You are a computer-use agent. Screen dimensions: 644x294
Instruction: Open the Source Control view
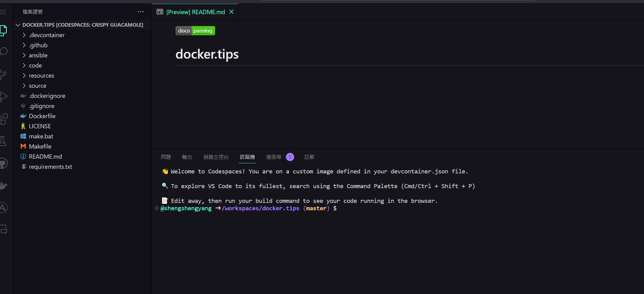[3, 75]
